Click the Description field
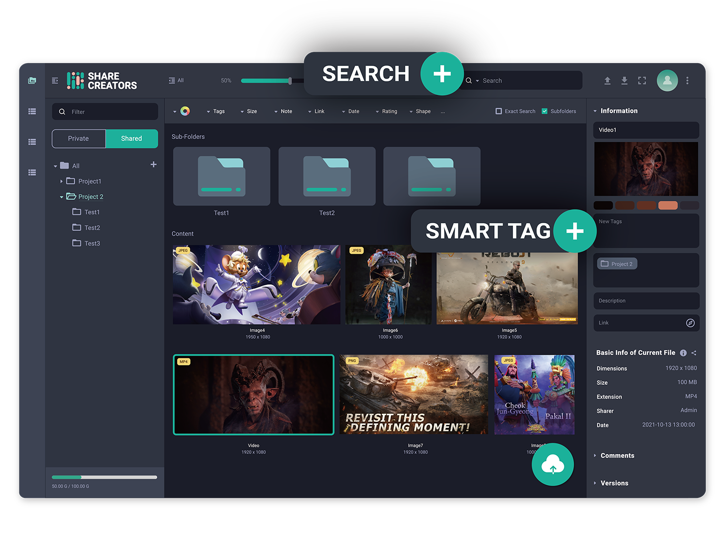This screenshot has width=728, height=560. [x=646, y=301]
